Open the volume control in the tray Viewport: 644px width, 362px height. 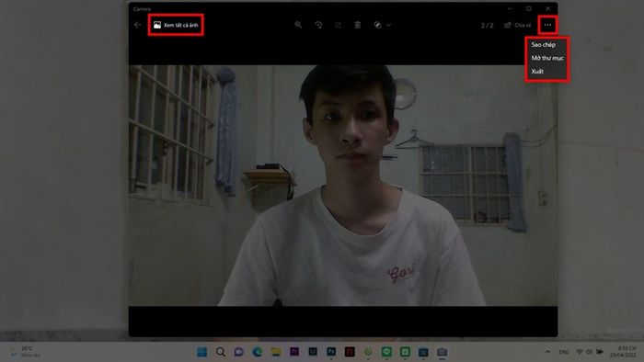tap(590, 352)
